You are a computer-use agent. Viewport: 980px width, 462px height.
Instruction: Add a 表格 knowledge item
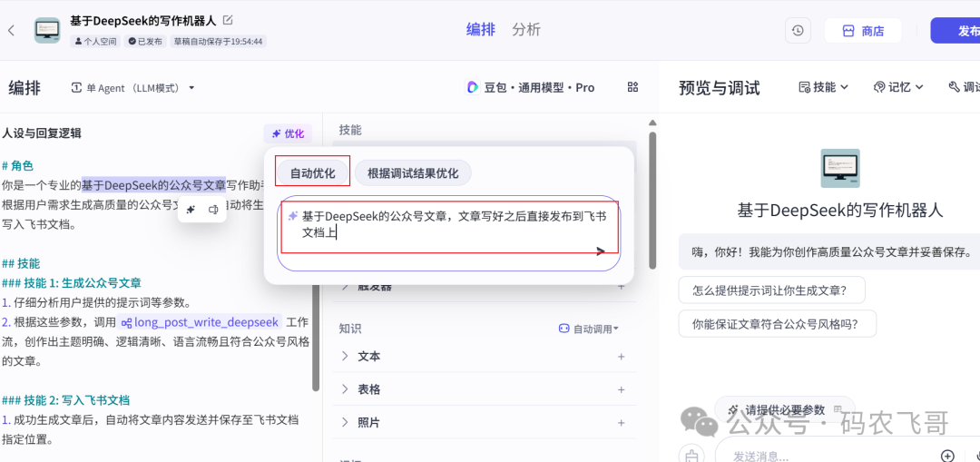tap(622, 389)
